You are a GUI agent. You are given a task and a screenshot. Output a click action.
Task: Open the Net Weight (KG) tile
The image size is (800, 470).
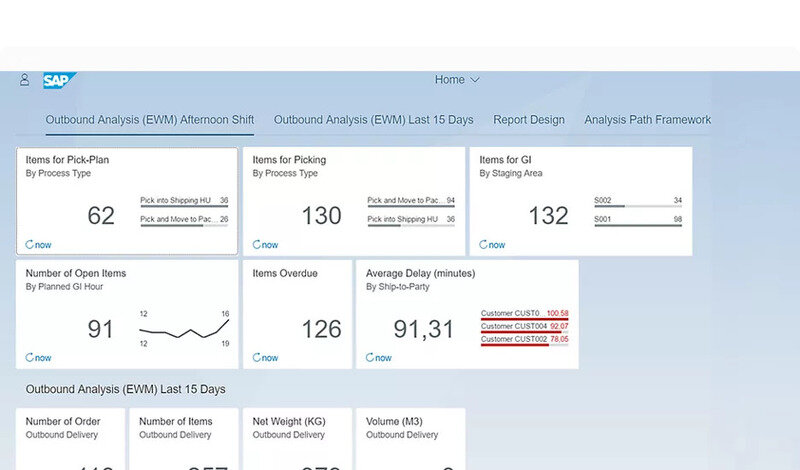pos(297,438)
